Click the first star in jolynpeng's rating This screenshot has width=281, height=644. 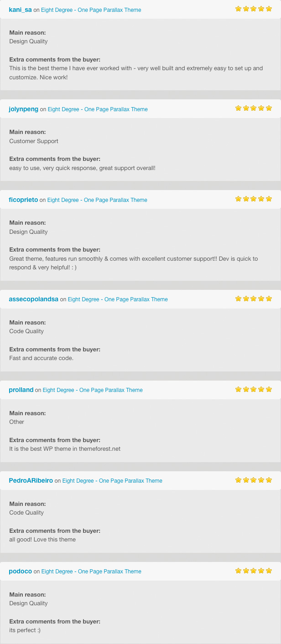[x=238, y=108]
